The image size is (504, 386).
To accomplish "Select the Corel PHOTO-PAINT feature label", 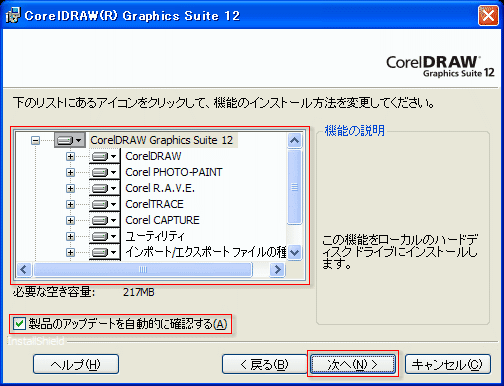I will tap(174, 172).
